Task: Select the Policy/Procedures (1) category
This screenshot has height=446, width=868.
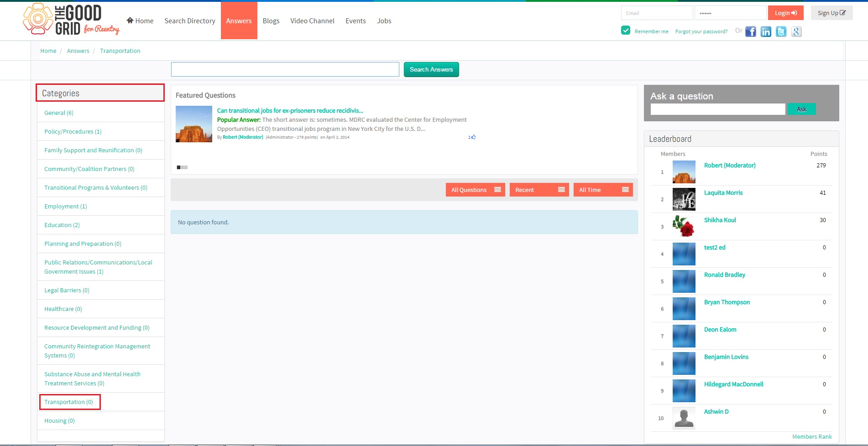Action: click(x=73, y=131)
